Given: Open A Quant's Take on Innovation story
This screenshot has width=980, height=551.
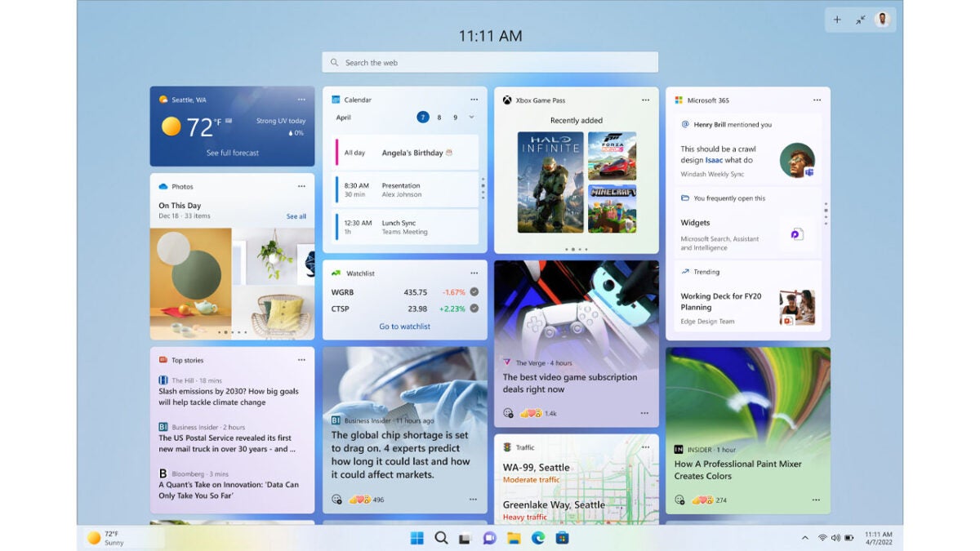Looking at the screenshot, I should coord(229,490).
